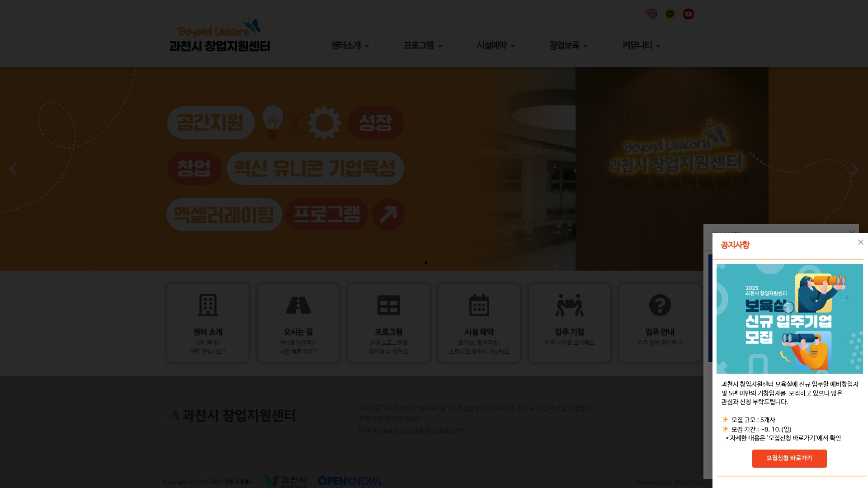Click the people carrying box icon 입주 기업
The height and width of the screenshot is (488, 868).
click(x=570, y=305)
